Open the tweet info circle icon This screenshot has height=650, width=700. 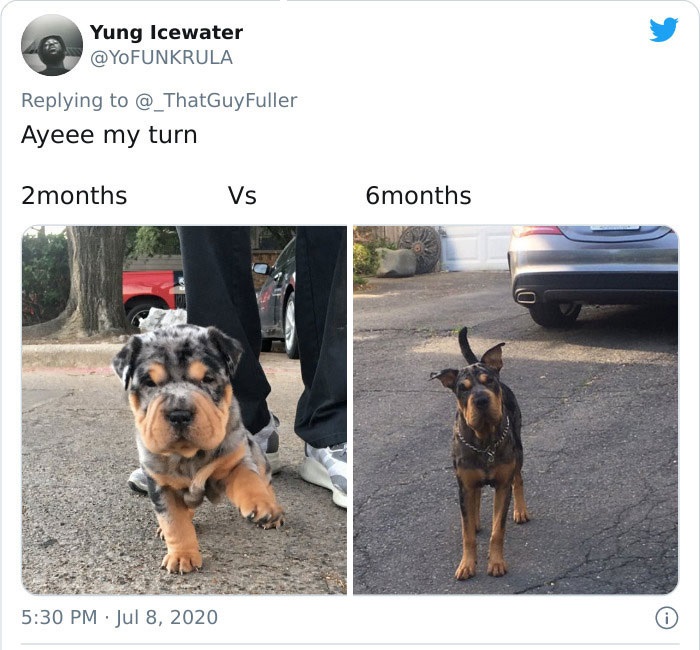click(x=667, y=618)
